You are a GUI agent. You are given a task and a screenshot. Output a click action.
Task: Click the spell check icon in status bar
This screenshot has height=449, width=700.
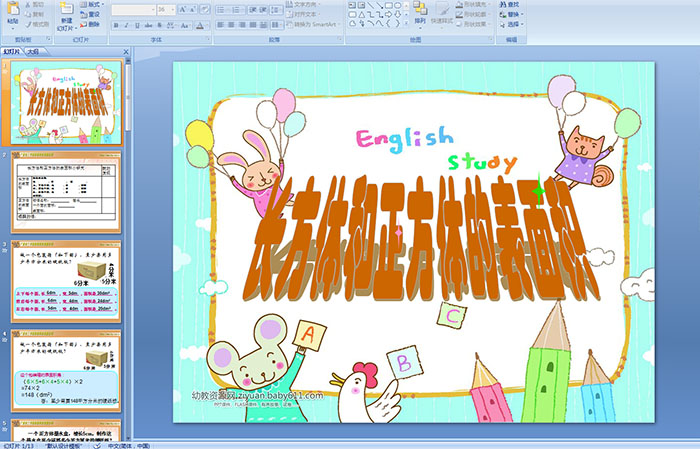(97, 445)
